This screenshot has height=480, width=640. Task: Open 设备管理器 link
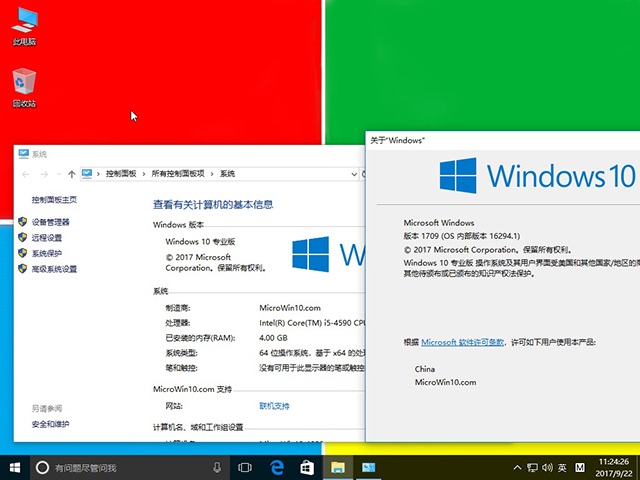coord(51,222)
